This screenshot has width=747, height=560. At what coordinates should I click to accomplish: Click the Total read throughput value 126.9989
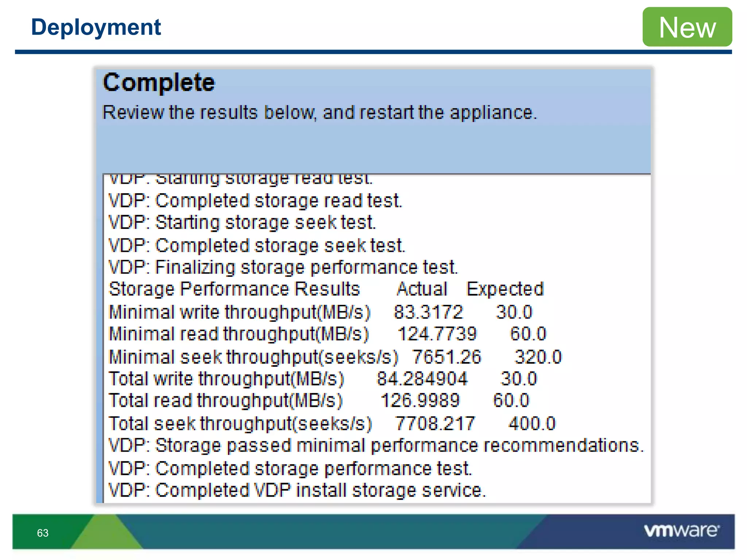tap(420, 400)
